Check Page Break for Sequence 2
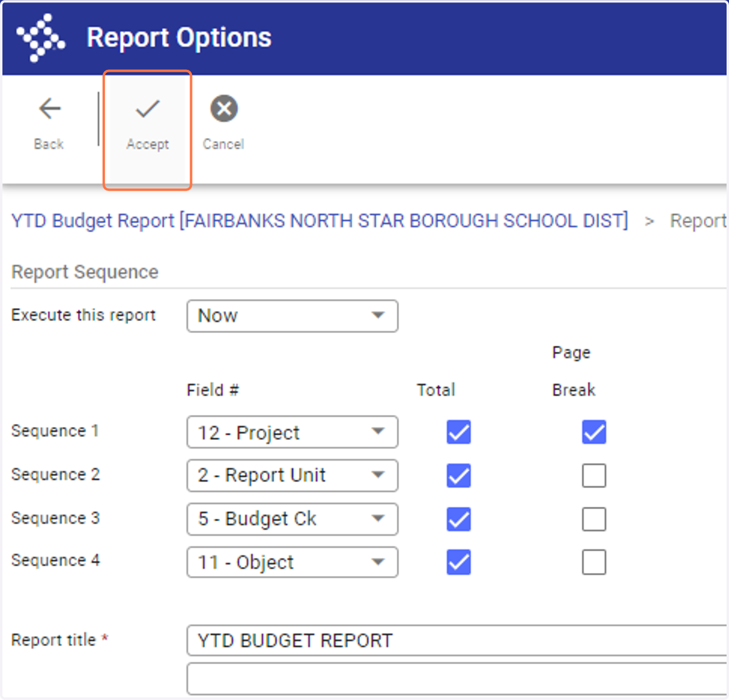Image resolution: width=729 pixels, height=700 pixels. 594,476
